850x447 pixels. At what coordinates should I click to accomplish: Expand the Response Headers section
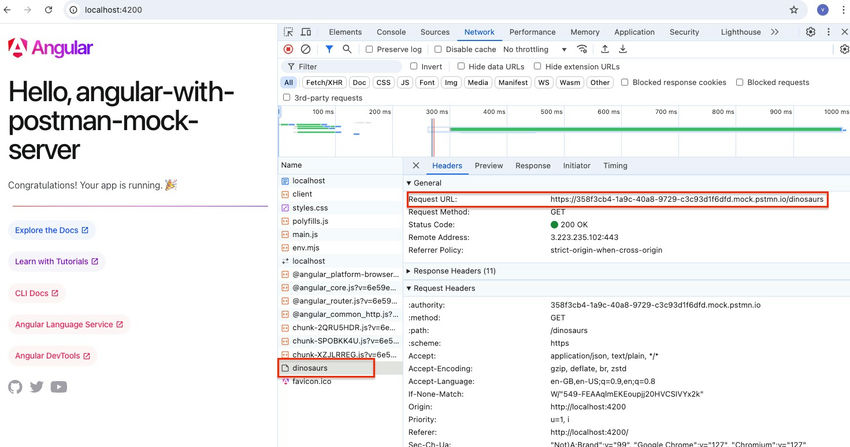[x=454, y=271]
